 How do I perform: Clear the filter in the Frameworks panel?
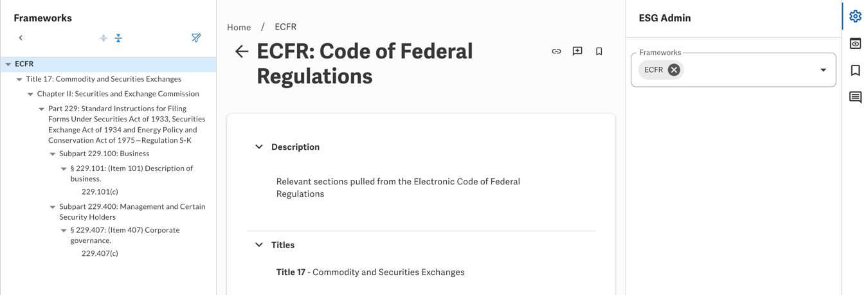point(196,38)
